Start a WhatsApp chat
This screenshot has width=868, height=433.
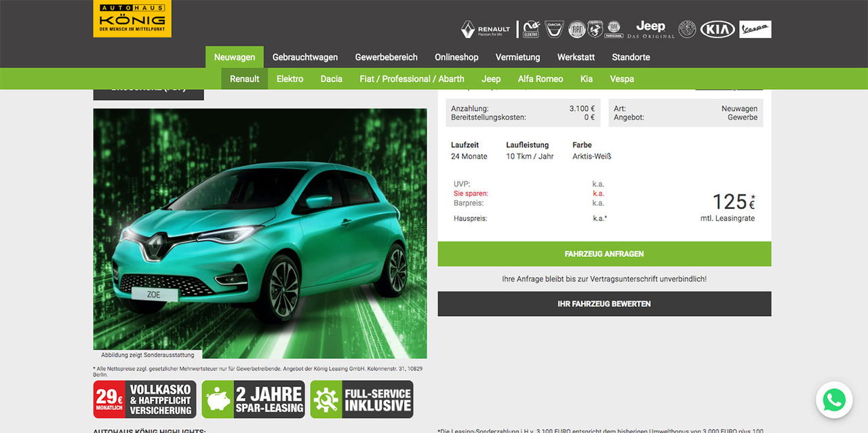pos(834,400)
